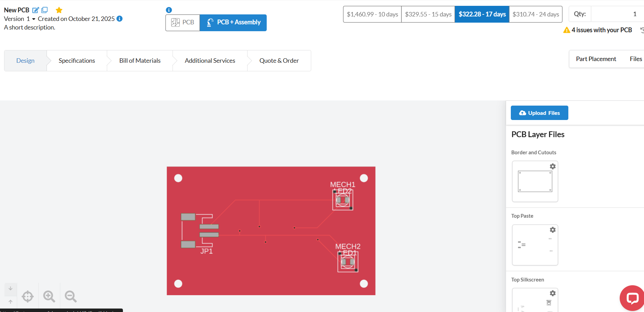This screenshot has height=312, width=644.
Task: Click the zoom in magnifier icon
Action: click(x=49, y=296)
